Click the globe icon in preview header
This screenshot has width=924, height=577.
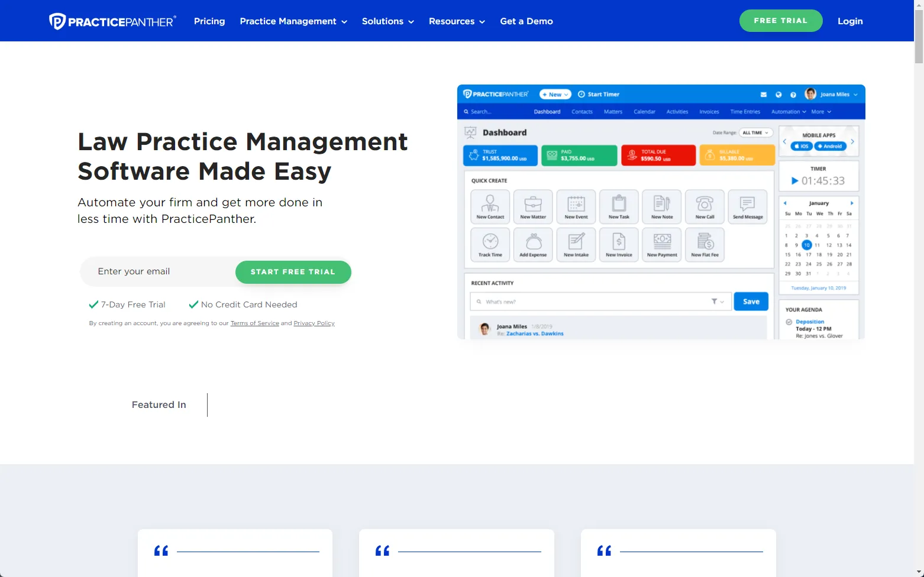point(778,95)
